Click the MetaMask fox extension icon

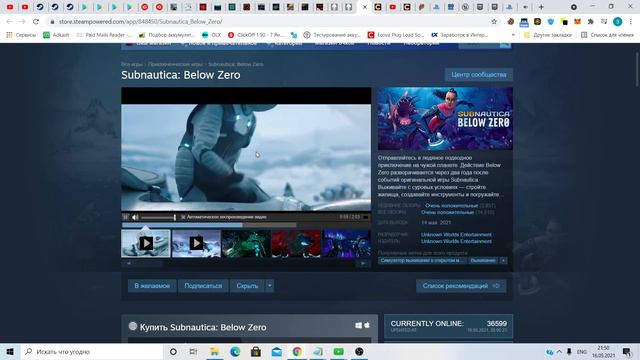[577, 22]
